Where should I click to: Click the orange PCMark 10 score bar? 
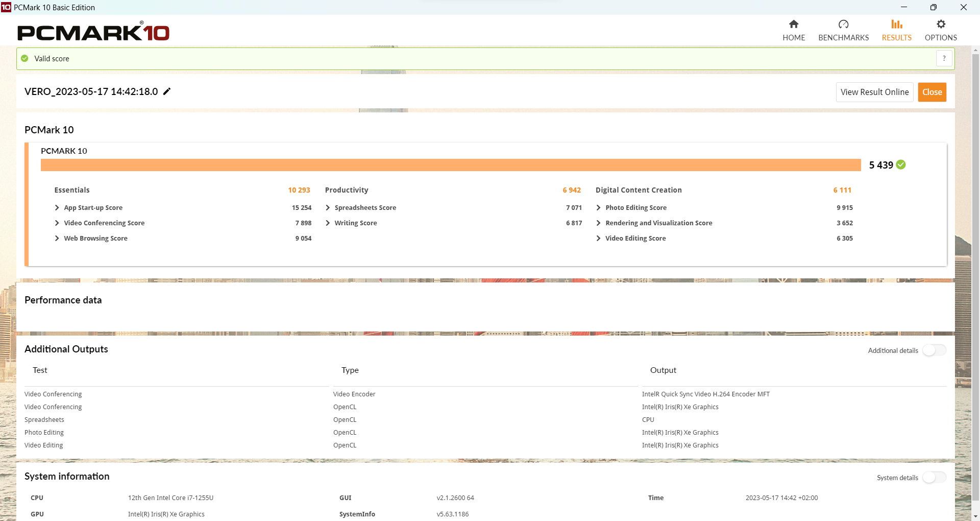450,165
